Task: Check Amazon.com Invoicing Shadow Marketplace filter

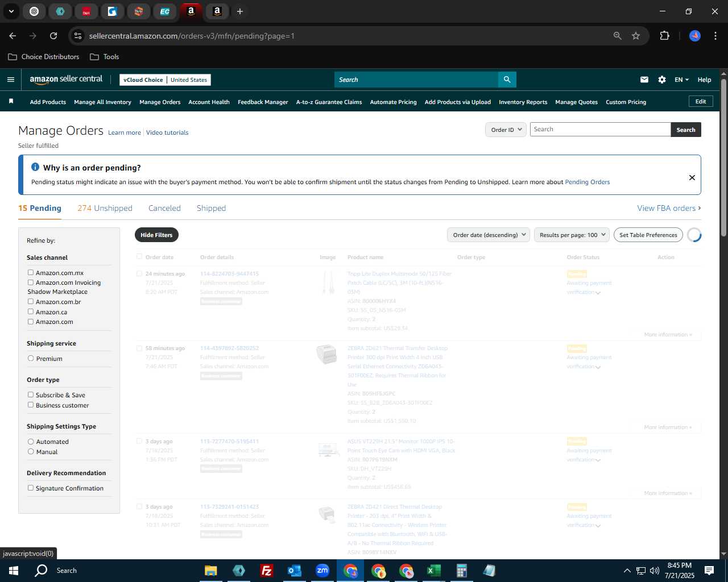Action: coord(31,282)
